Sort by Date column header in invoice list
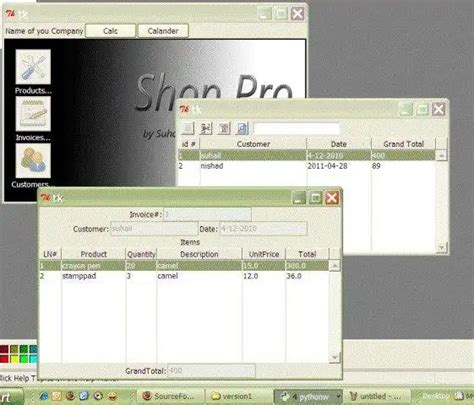 (x=339, y=144)
